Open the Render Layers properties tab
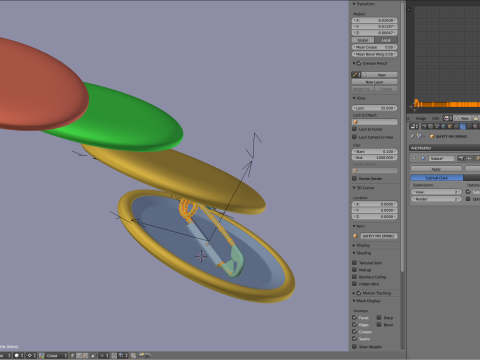 (x=430, y=126)
